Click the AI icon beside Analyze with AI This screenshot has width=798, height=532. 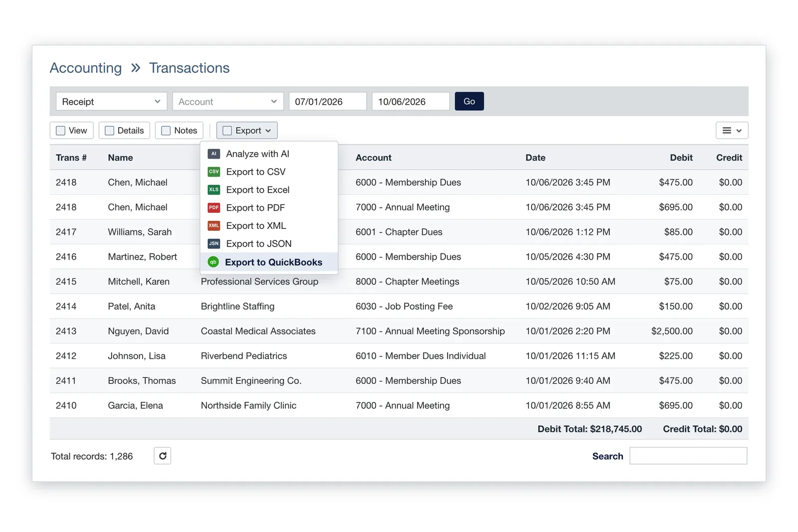pos(213,154)
